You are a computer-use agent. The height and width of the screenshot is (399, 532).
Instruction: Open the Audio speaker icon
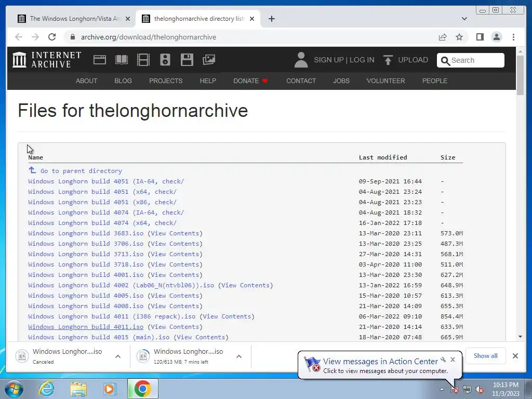click(x=165, y=60)
